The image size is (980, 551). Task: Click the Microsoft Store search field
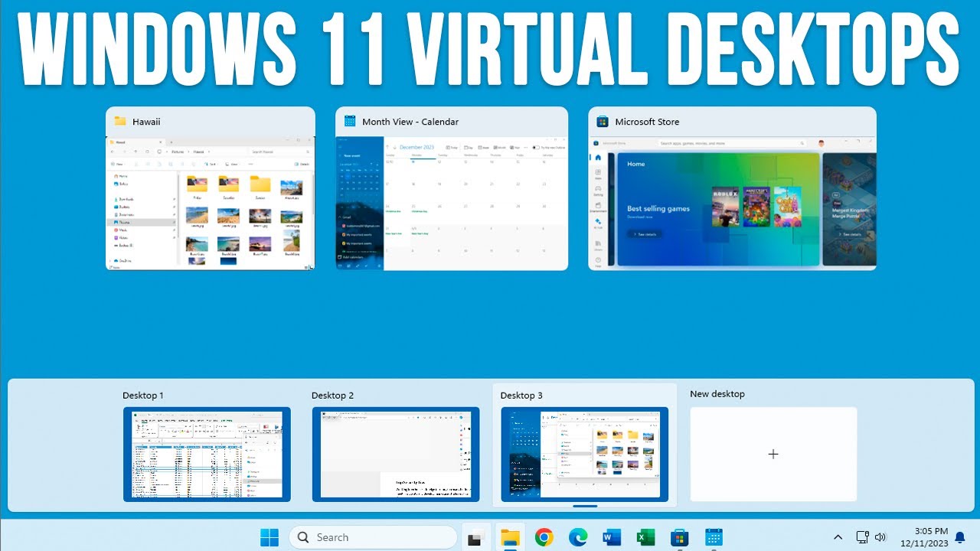coord(733,143)
